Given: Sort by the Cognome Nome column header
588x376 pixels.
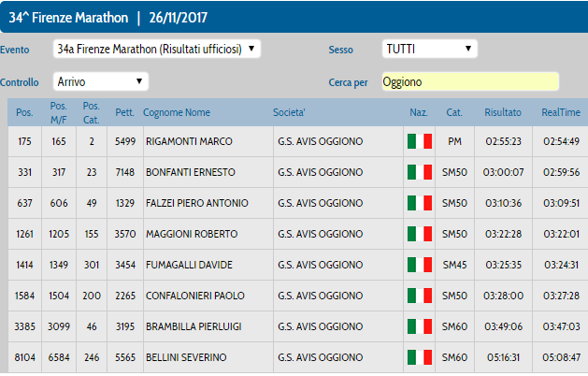Looking at the screenshot, I should click(177, 112).
